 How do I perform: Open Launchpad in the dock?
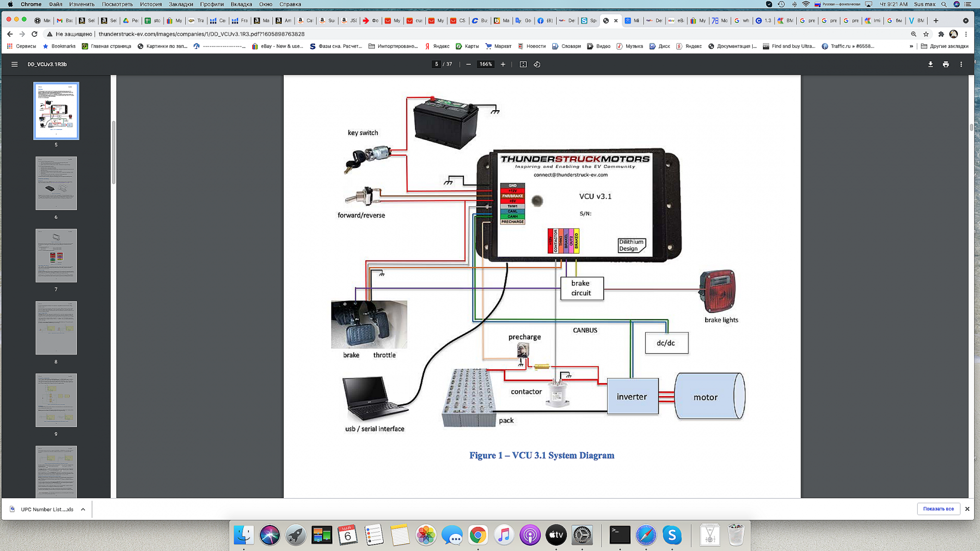295,535
